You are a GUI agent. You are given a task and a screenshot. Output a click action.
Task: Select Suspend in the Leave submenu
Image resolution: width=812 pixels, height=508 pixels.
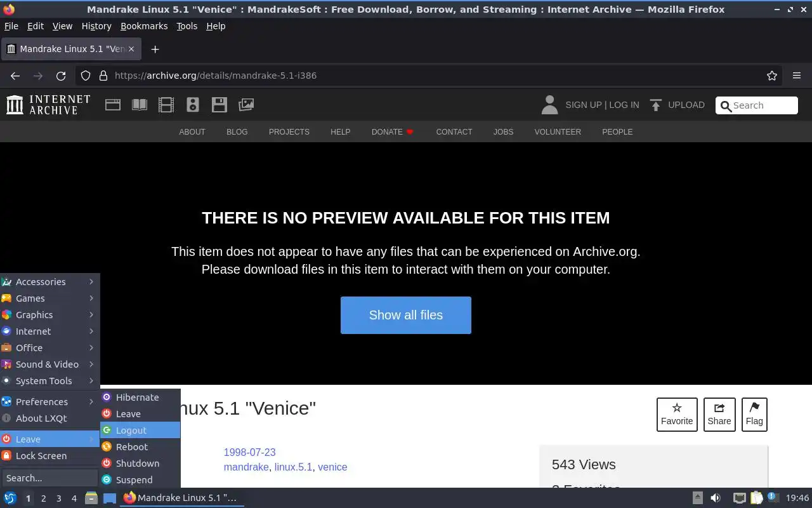click(140, 480)
